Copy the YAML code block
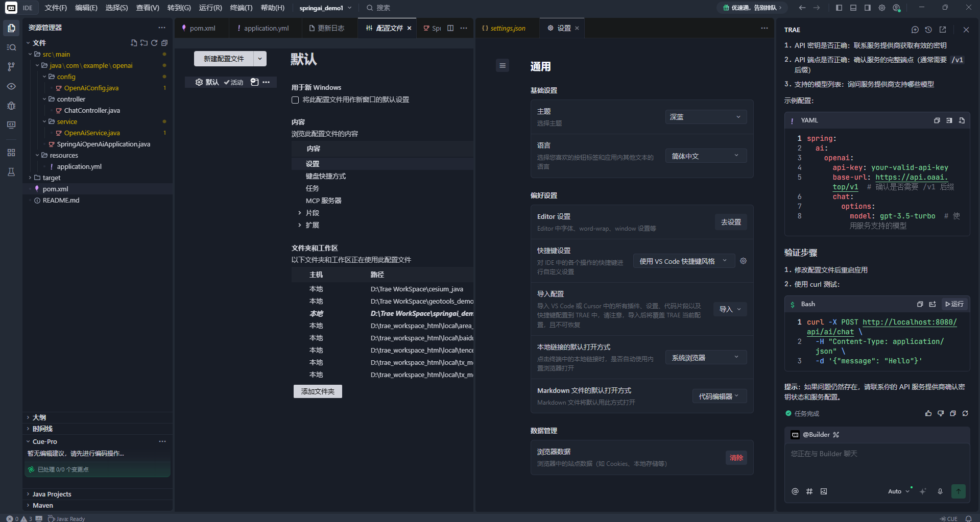980x522 pixels. [x=937, y=120]
